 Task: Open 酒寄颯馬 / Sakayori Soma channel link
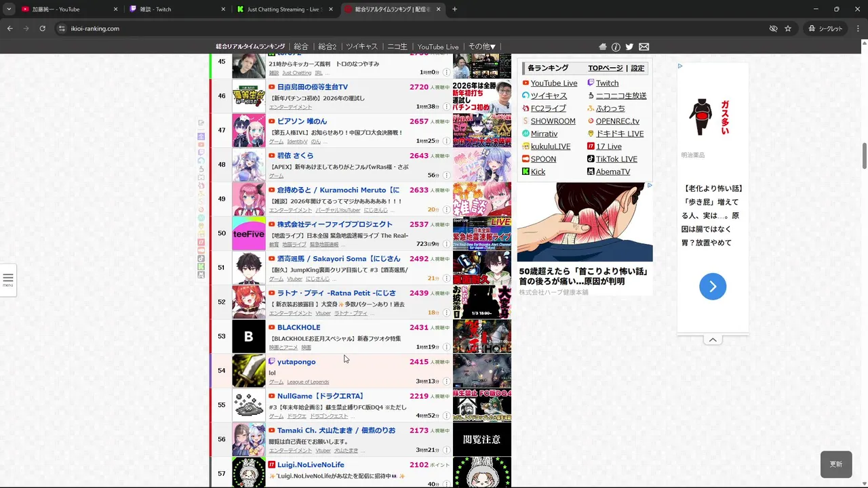(338, 259)
